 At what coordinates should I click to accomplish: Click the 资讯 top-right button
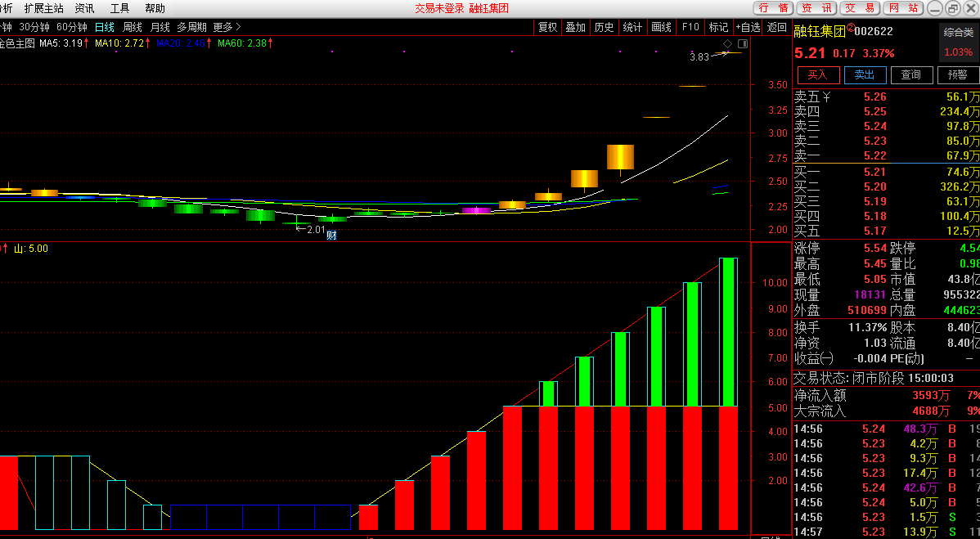click(x=816, y=8)
